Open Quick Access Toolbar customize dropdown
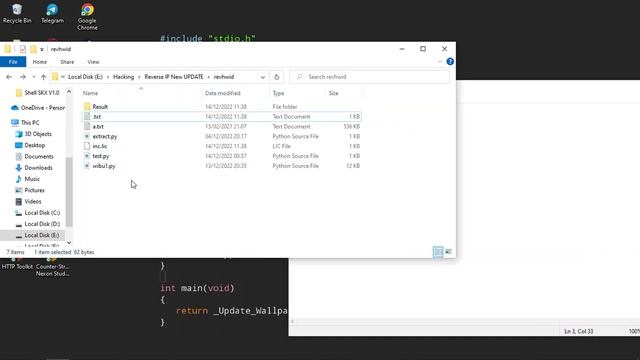Image resolution: width=640 pixels, height=360 pixels. pyautogui.click(x=42, y=49)
